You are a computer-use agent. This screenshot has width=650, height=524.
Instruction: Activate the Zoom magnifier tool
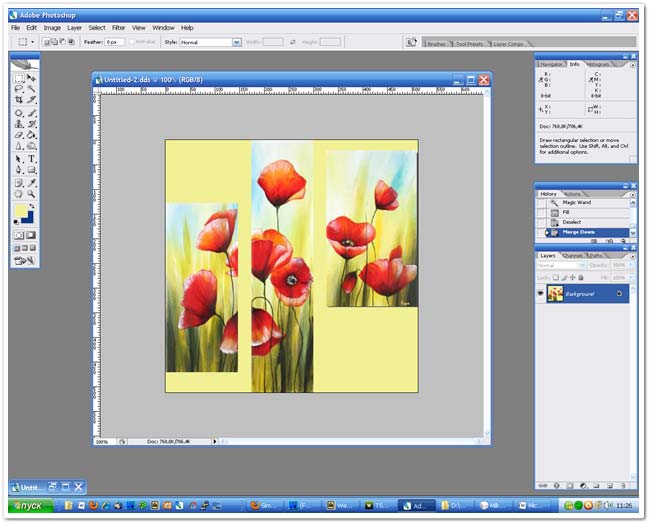[31, 193]
